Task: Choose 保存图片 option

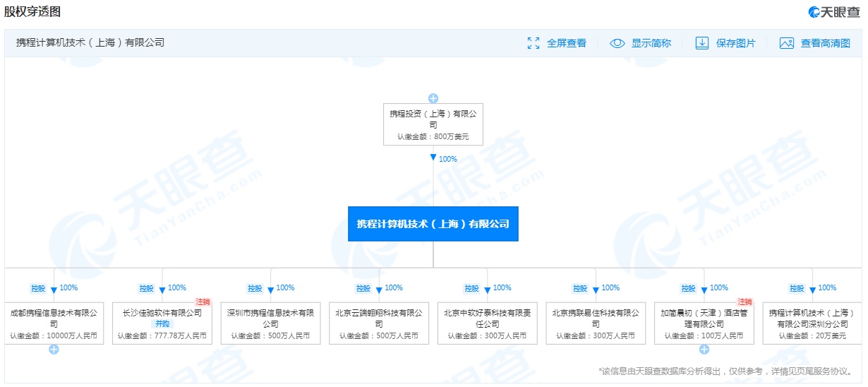Action: point(736,43)
